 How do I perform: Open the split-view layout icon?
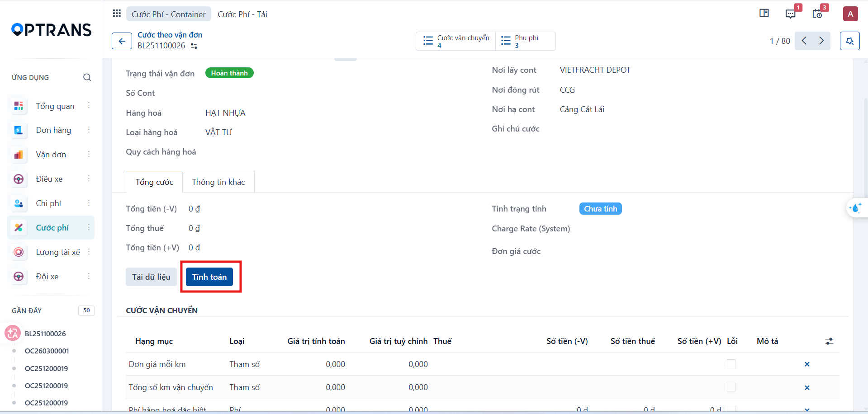pos(764,13)
